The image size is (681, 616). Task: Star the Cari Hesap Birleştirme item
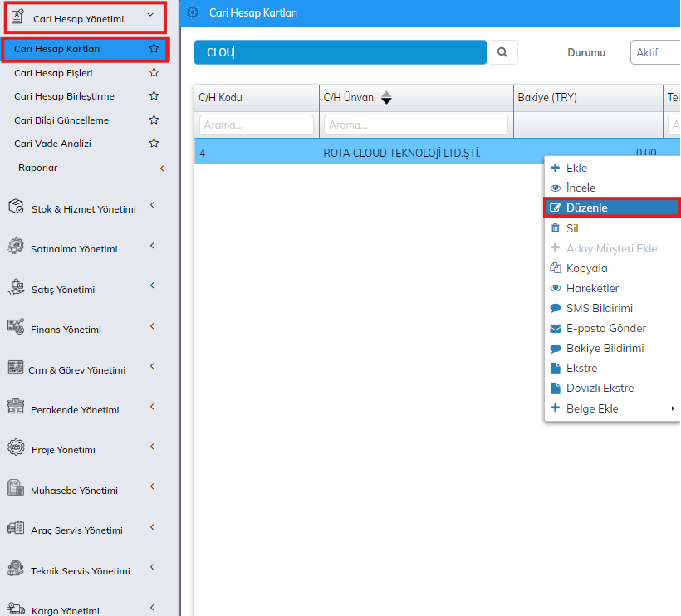click(154, 96)
